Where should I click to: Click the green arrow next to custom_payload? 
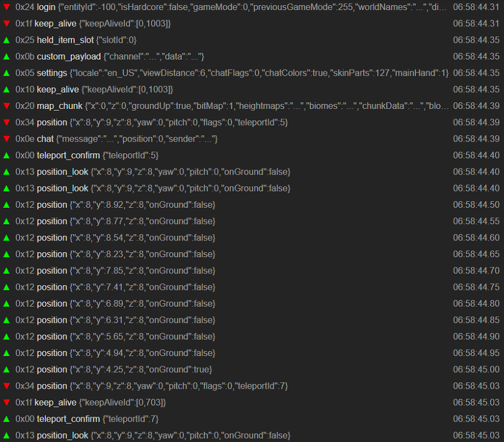point(6,56)
